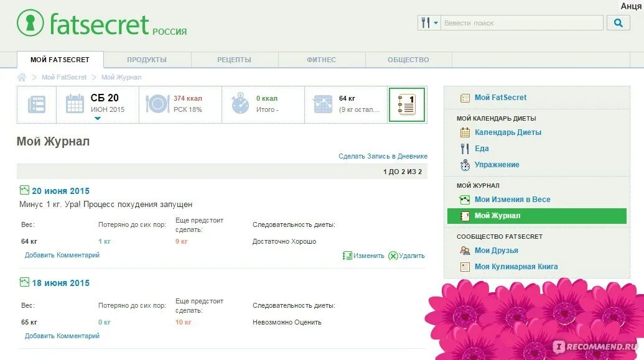Click Сделать Запись в Дневнике link
The image size is (644, 360).
click(x=383, y=156)
